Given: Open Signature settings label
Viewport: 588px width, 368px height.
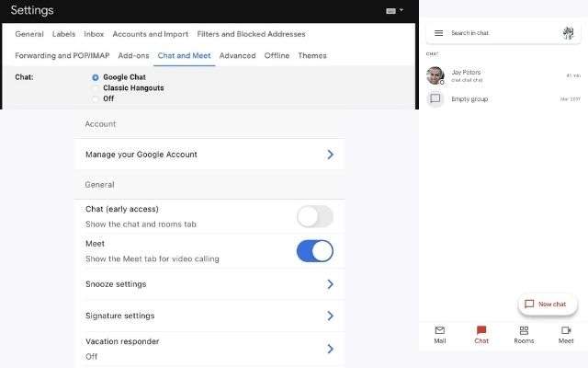Looking at the screenshot, I should tap(120, 316).
